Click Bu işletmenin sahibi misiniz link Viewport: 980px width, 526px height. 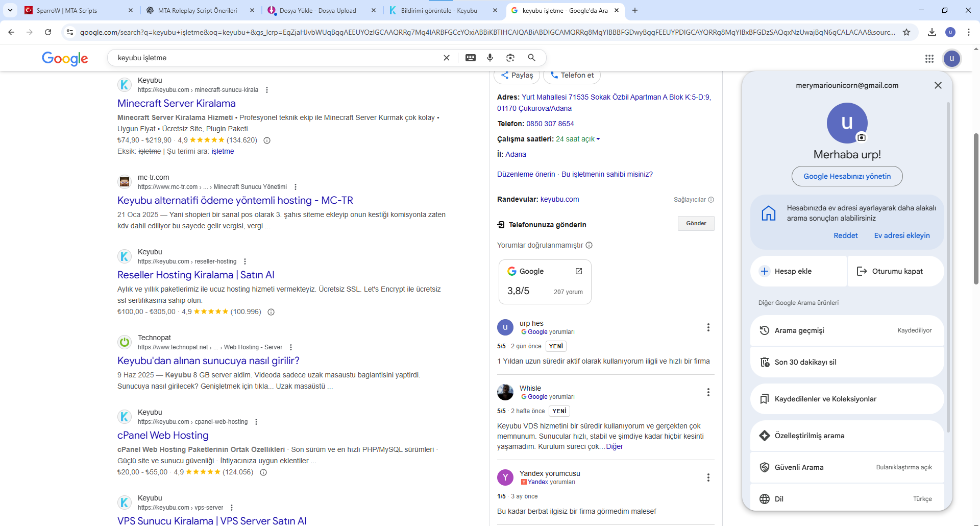click(607, 174)
